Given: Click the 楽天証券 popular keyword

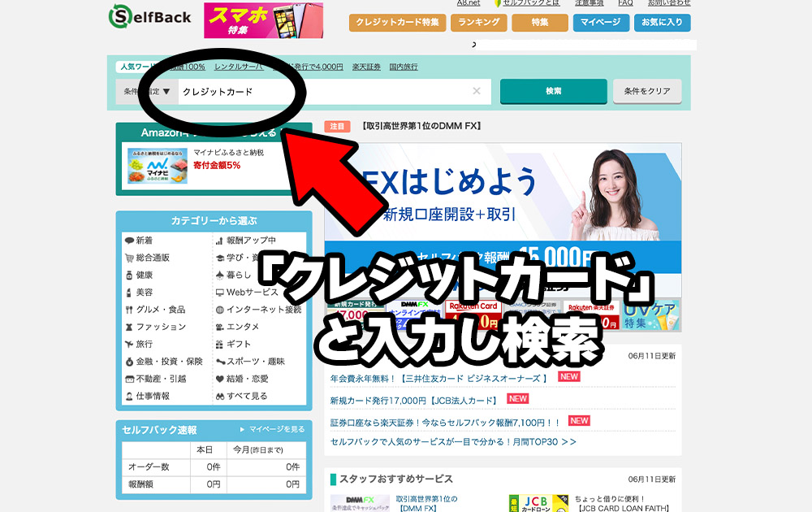Looking at the screenshot, I should click(366, 67).
